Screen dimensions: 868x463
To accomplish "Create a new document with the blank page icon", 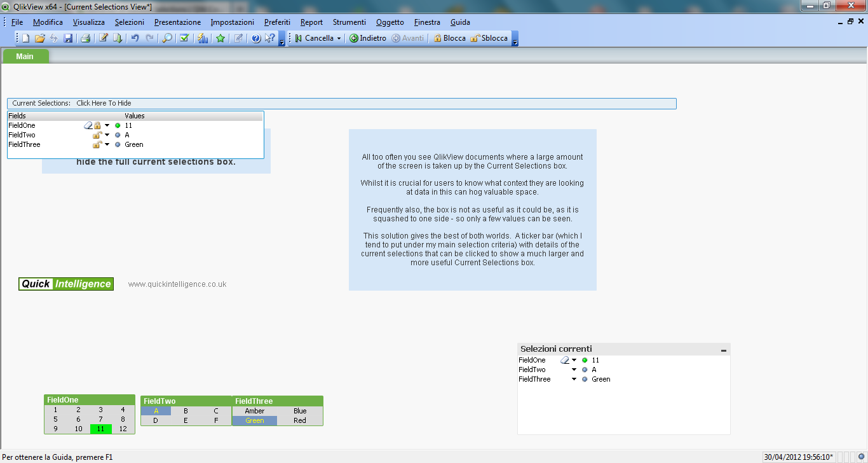I will (26, 38).
